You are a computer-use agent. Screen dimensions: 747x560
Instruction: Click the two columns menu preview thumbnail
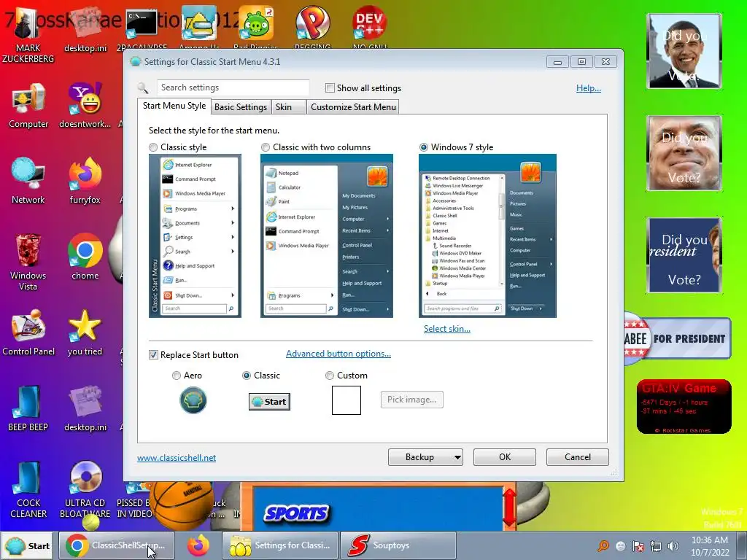click(326, 236)
